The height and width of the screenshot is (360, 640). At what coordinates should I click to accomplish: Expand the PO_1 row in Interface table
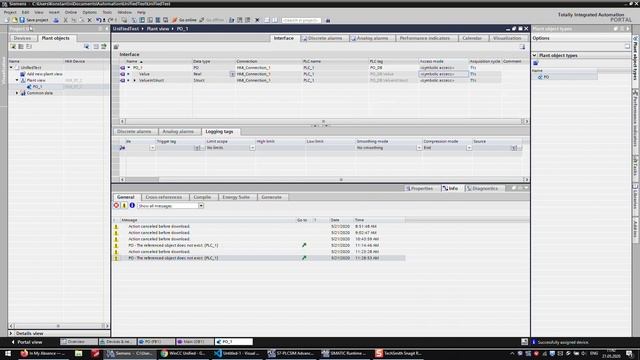(129, 68)
